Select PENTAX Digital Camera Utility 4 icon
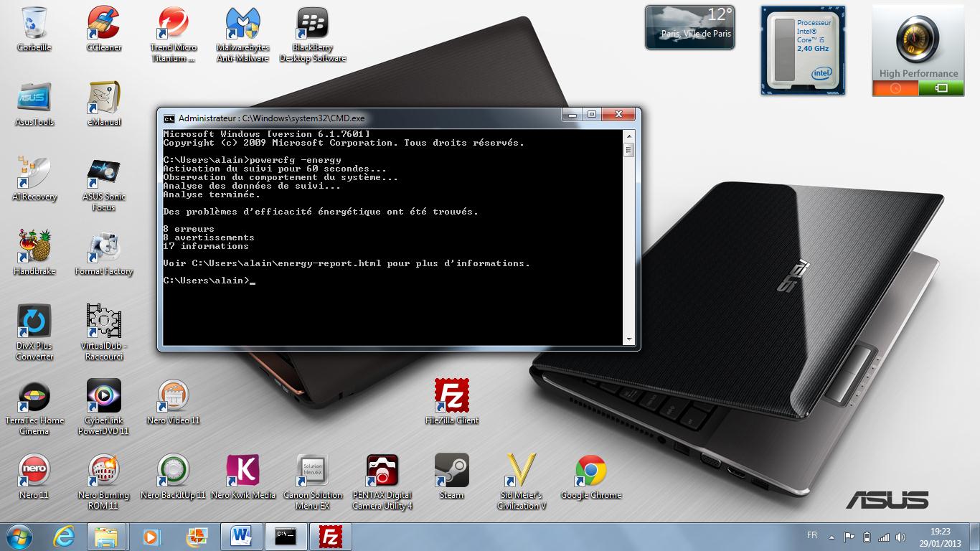Screen dimensions: 980x551 coord(382,482)
